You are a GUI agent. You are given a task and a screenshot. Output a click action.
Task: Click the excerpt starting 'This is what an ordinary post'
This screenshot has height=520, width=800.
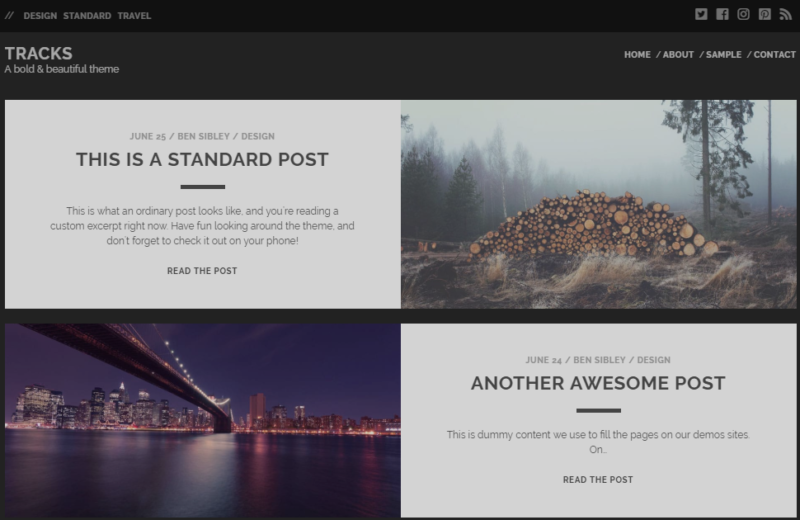pos(202,226)
